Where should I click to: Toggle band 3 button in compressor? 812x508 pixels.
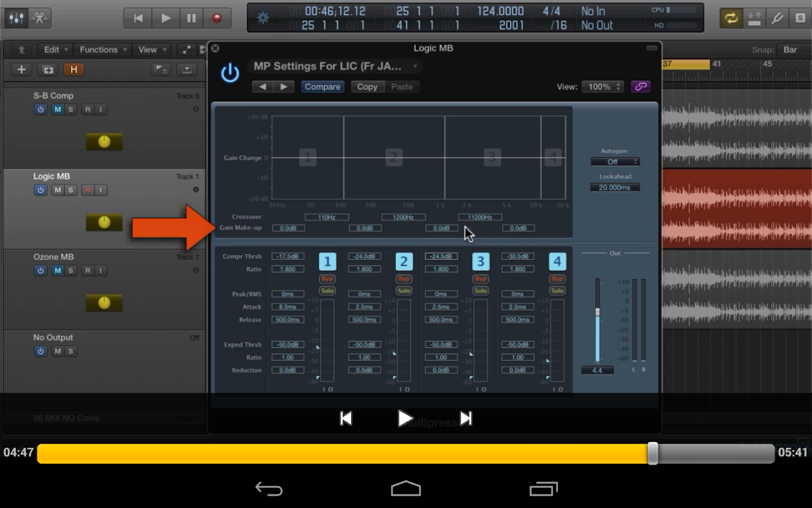[x=480, y=261]
